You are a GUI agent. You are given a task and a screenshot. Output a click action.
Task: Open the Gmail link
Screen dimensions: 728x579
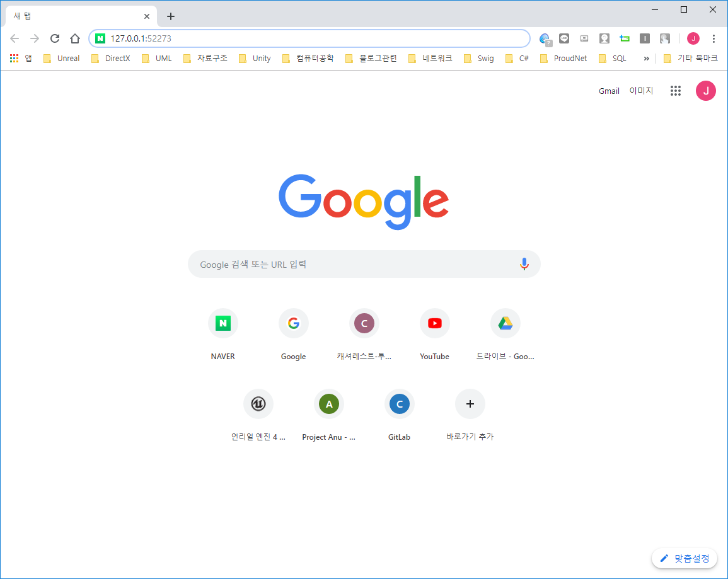[609, 91]
